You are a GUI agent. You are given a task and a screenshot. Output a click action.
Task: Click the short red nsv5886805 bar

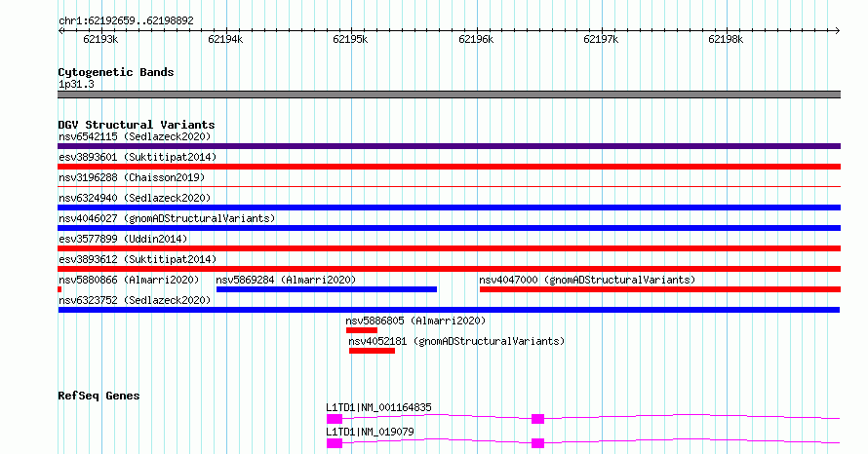tap(362, 330)
